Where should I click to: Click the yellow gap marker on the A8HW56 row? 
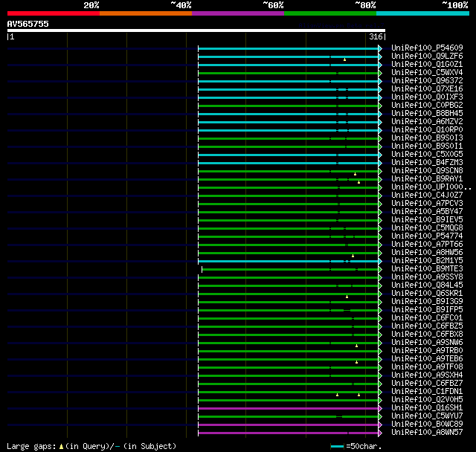353,256
